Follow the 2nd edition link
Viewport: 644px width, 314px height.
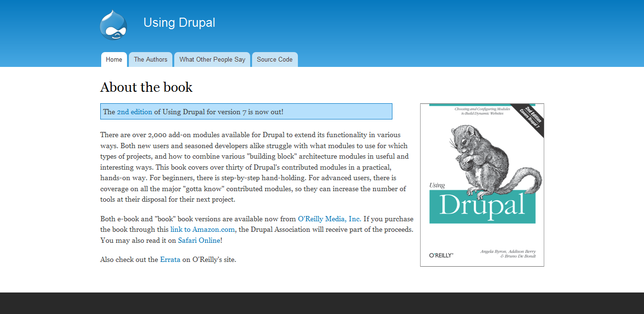tap(135, 112)
